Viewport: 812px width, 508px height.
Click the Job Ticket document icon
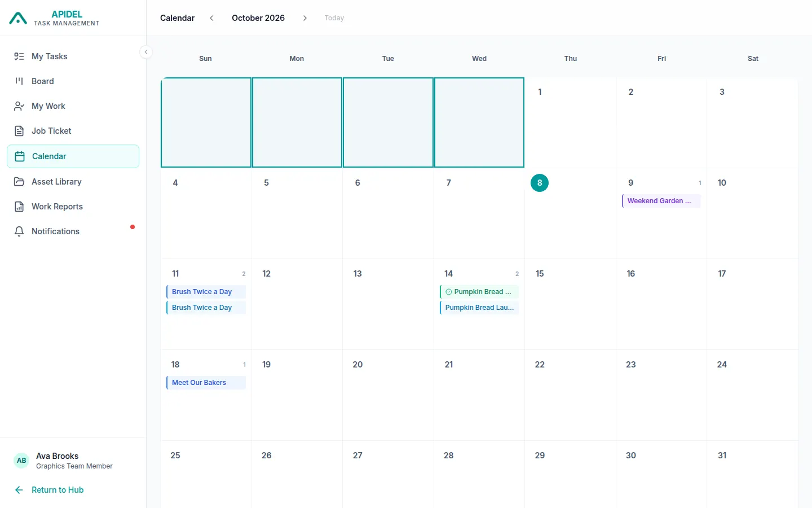point(19,131)
